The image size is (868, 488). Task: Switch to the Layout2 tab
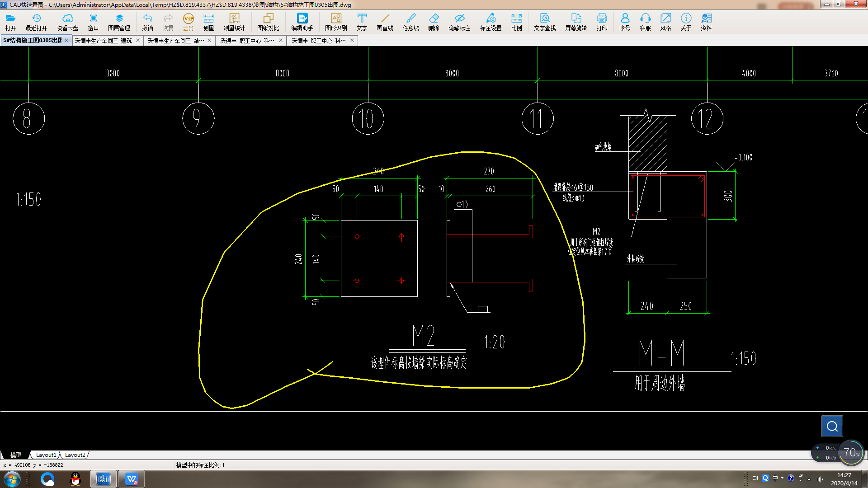pyautogui.click(x=75, y=455)
